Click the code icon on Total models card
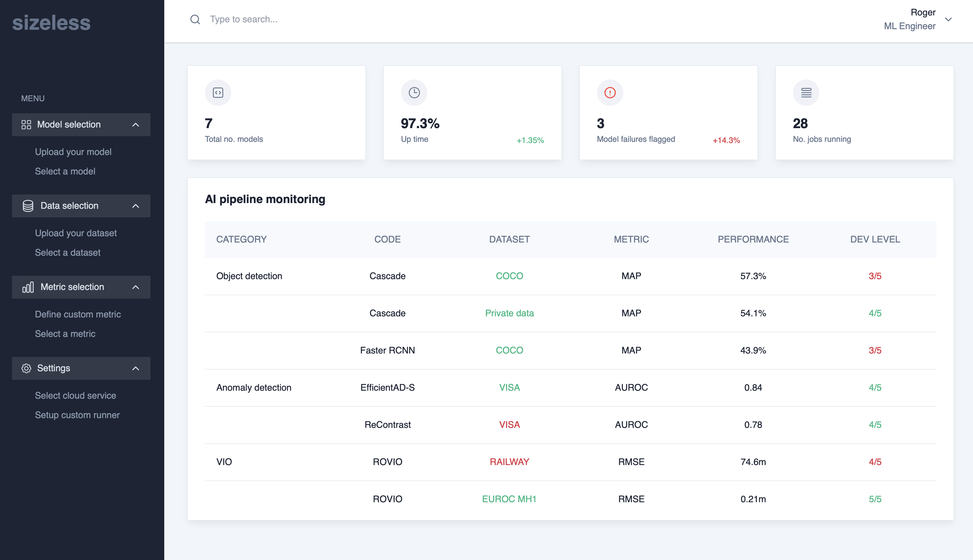973x560 pixels. click(x=218, y=93)
